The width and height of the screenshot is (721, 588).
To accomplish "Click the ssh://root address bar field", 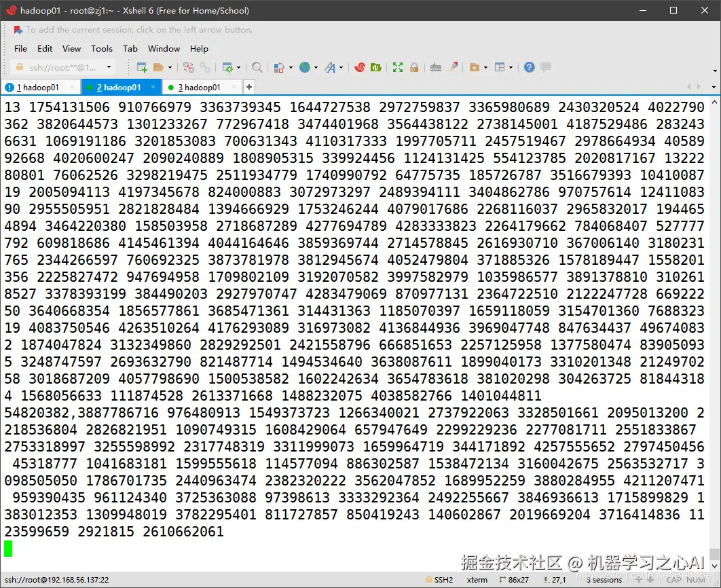I will click(62, 67).
